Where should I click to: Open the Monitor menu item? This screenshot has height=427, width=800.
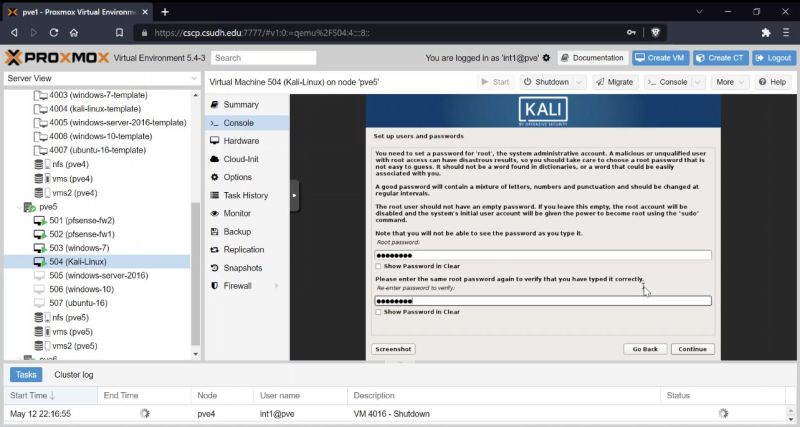(x=247, y=213)
